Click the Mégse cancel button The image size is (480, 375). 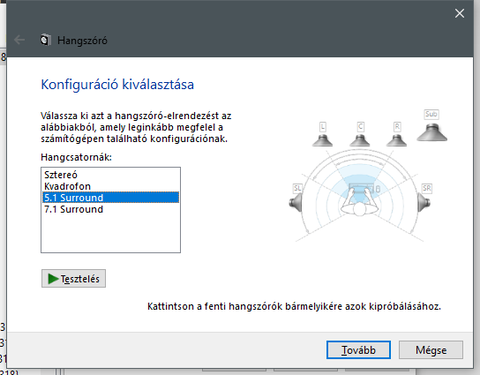tap(431, 350)
